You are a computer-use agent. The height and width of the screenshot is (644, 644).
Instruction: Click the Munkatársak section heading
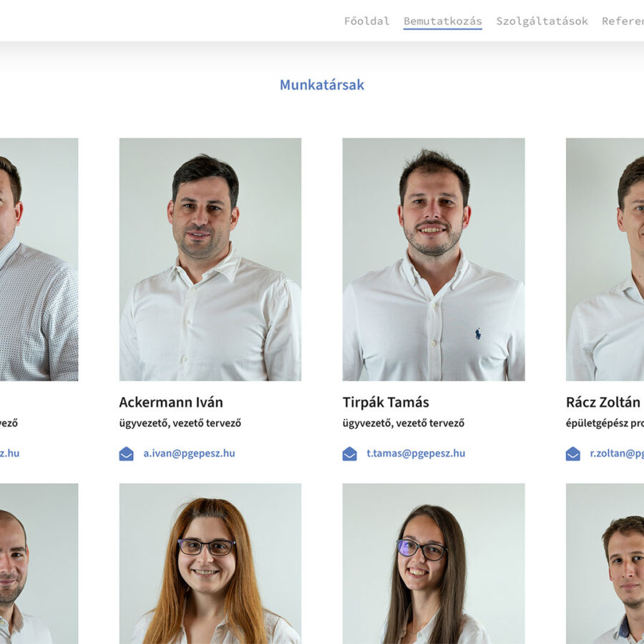pos(322,84)
